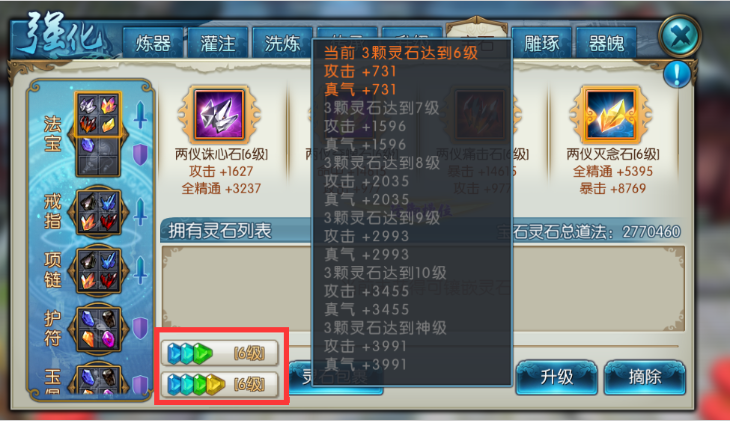Choose the 护符 equipment gem slot
730x421 pixels.
[x=98, y=328]
